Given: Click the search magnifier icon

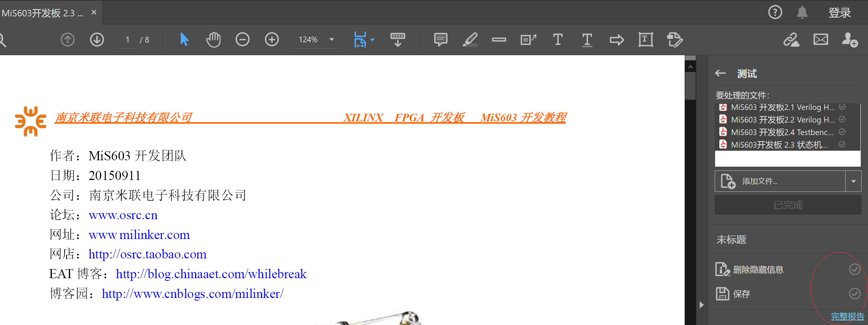Looking at the screenshot, I should coord(2,40).
